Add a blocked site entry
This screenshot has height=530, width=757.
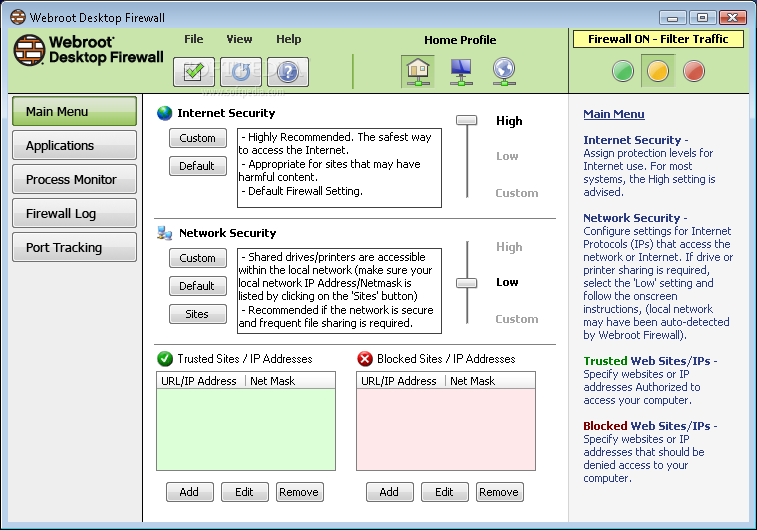(390, 492)
